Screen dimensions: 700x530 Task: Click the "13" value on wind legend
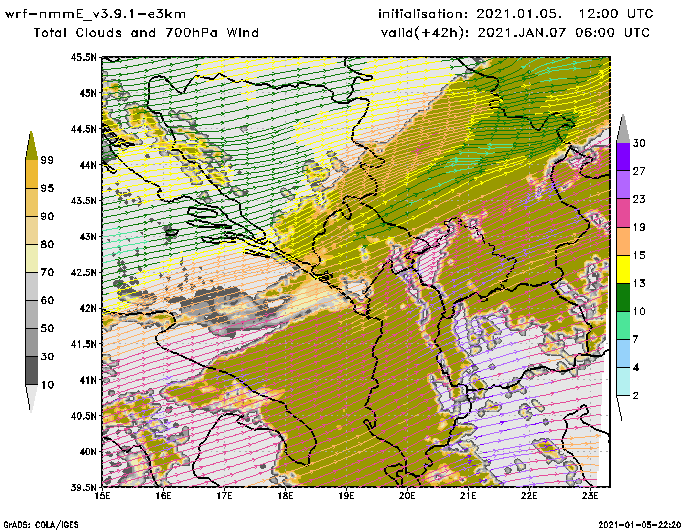pyautogui.click(x=639, y=284)
